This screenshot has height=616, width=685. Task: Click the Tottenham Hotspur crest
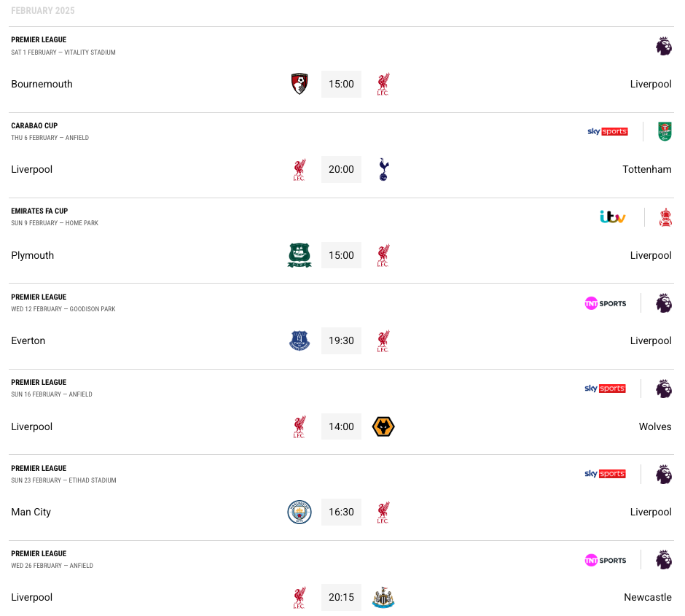383,170
